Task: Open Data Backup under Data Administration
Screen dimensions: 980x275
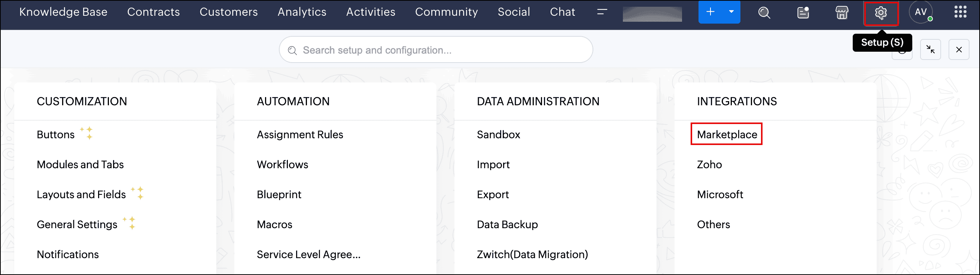Action: pos(507,225)
